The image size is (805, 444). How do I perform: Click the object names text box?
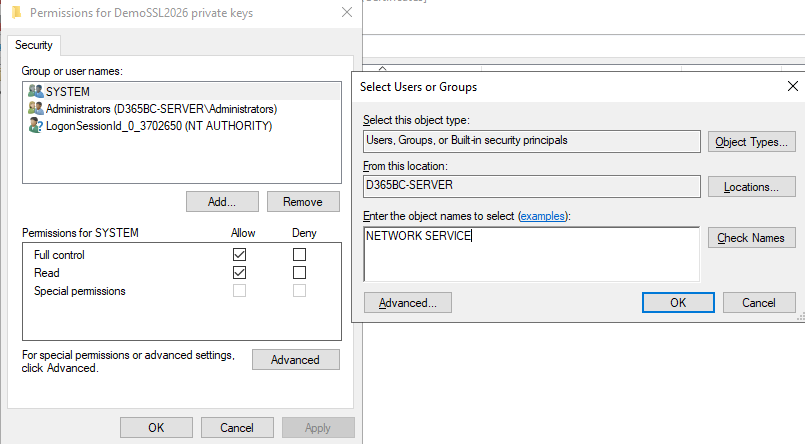point(531,254)
